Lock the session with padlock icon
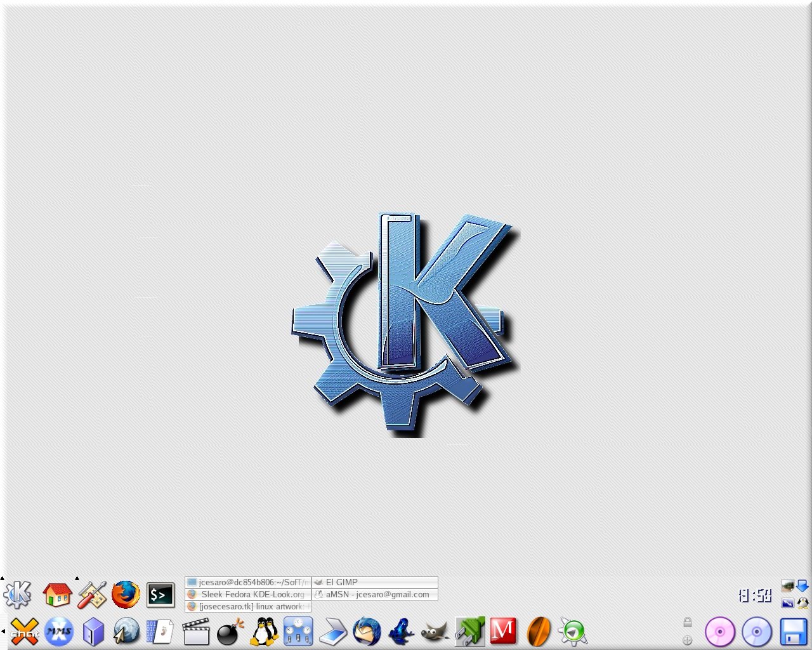 click(687, 622)
